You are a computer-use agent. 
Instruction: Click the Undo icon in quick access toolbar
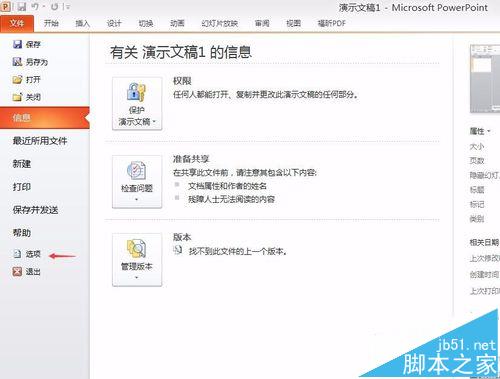pos(35,7)
